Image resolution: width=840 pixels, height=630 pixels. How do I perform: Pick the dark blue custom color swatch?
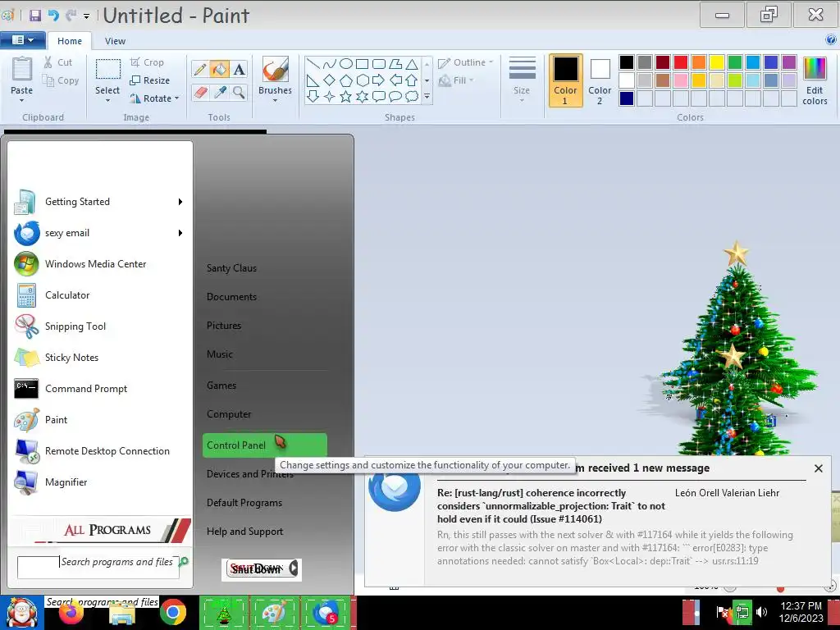[x=627, y=98]
